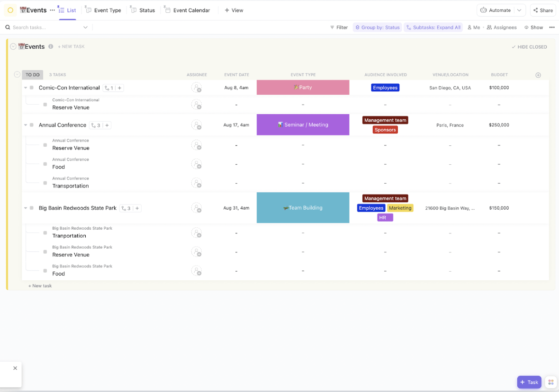
Task: Click status square of Comic-Con Reserve Venue
Action: click(45, 105)
